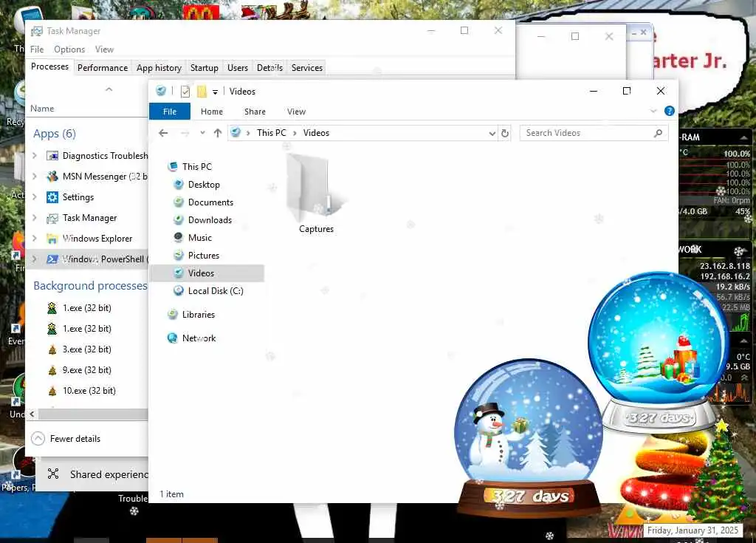The image size is (756, 543).
Task: Open the Explorer File tab
Action: (x=170, y=112)
